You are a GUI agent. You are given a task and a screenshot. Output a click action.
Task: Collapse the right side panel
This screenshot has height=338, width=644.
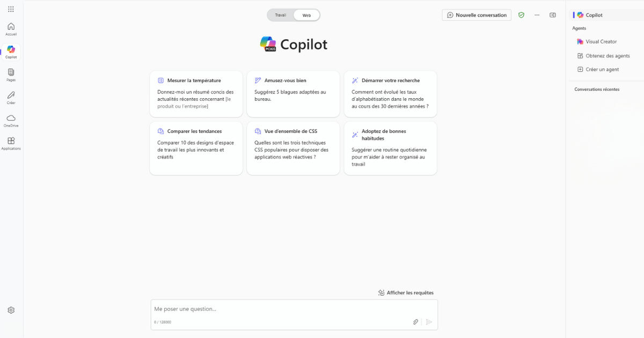553,15
